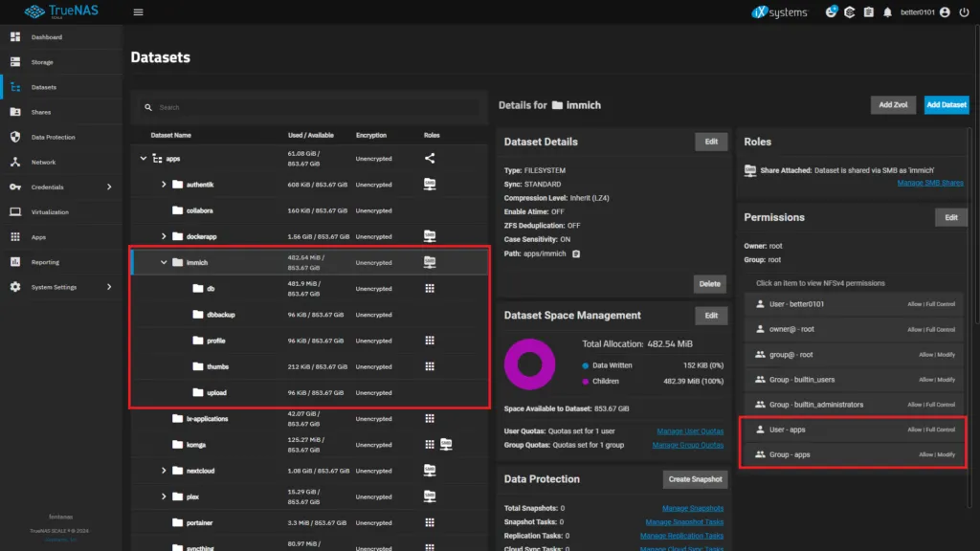
Task: Open the jobs clipboard icon
Action: click(x=868, y=12)
